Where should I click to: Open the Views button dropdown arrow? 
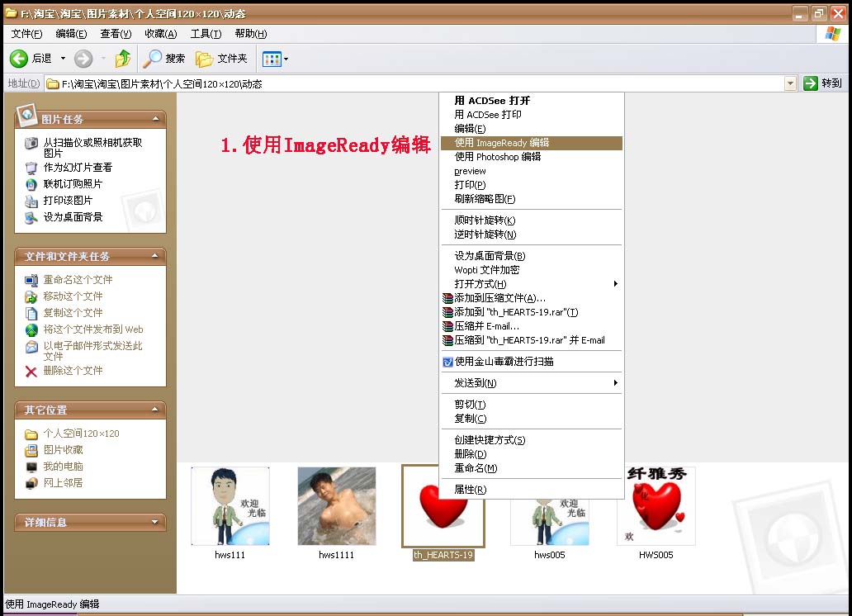[x=286, y=59]
